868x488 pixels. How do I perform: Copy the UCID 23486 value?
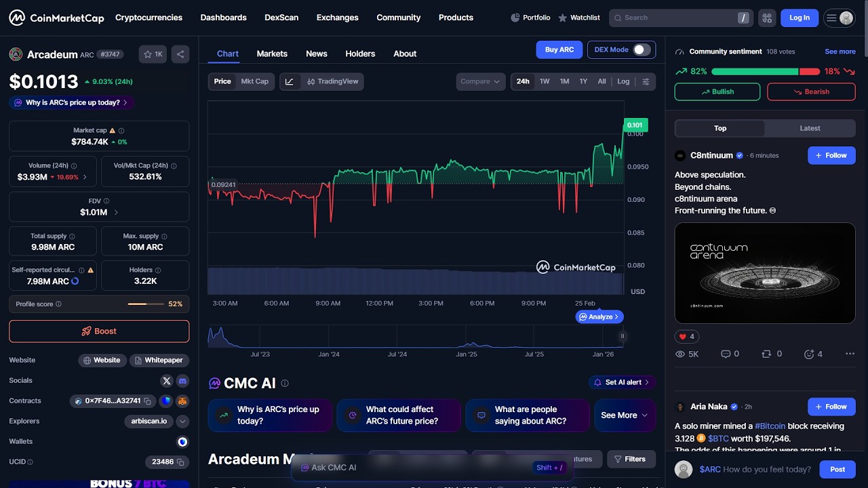click(182, 462)
